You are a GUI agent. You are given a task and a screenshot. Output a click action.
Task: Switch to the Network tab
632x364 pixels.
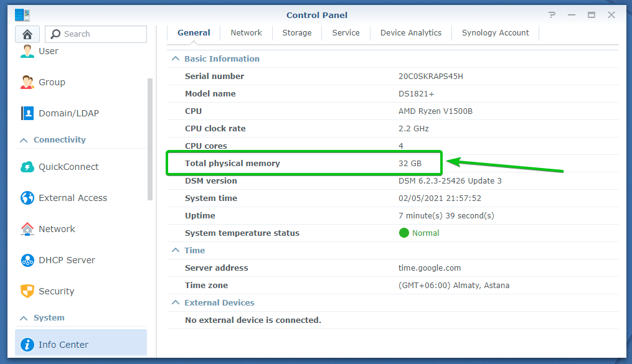246,33
